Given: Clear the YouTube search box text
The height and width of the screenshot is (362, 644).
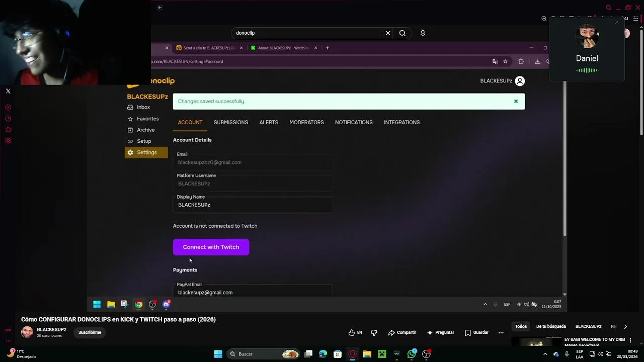Looking at the screenshot, I should point(388,33).
